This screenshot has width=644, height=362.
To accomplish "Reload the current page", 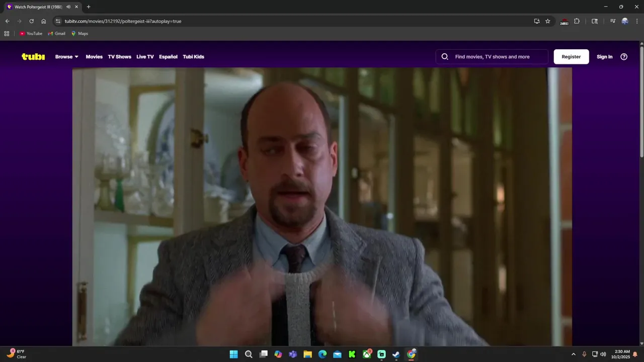I will pyautogui.click(x=31, y=21).
